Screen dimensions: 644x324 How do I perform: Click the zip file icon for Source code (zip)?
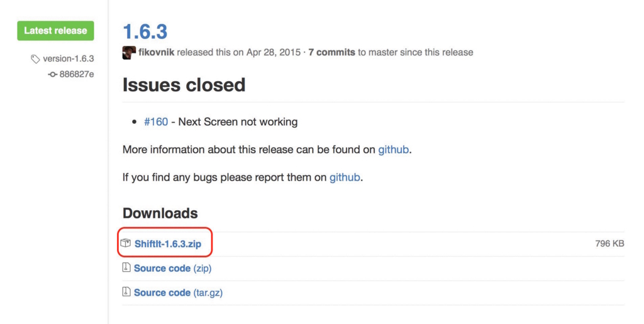click(x=126, y=268)
